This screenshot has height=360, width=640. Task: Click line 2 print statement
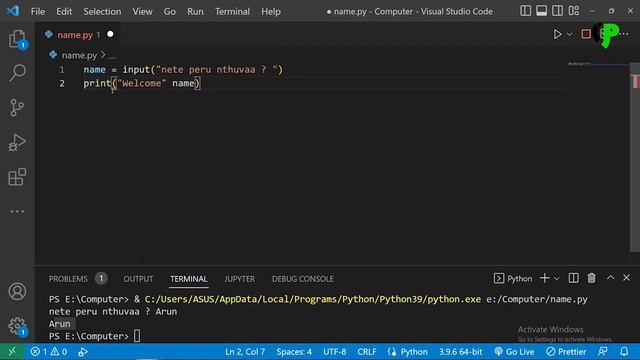[142, 83]
